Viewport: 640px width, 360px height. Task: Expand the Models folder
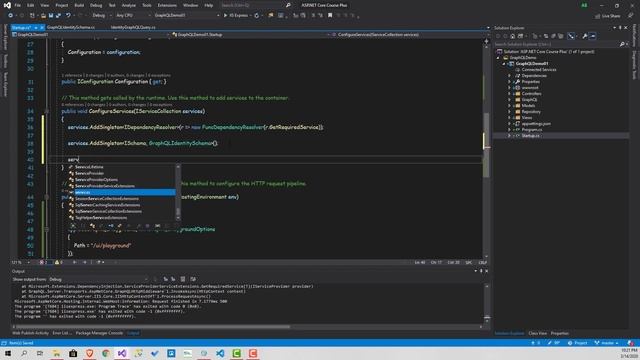click(509, 106)
